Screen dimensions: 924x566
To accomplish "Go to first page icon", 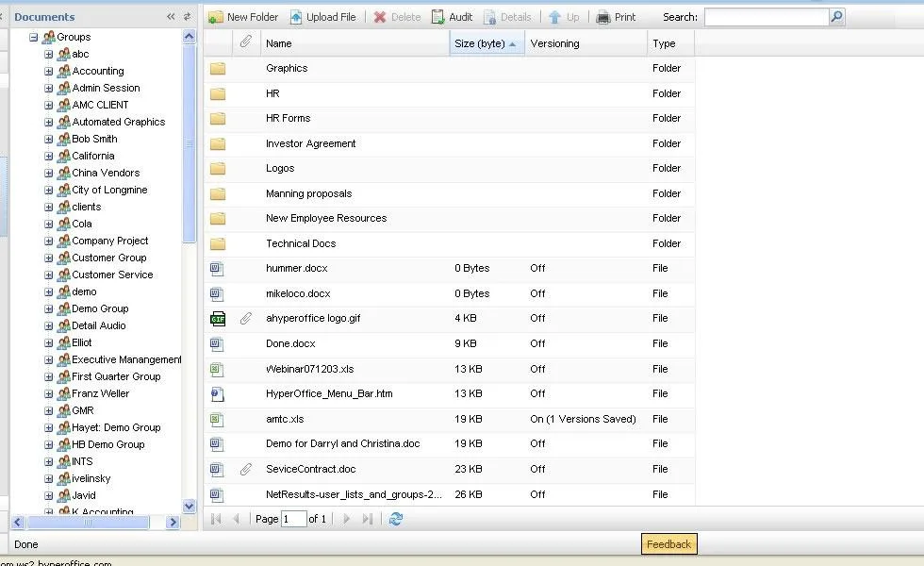I will (216, 519).
